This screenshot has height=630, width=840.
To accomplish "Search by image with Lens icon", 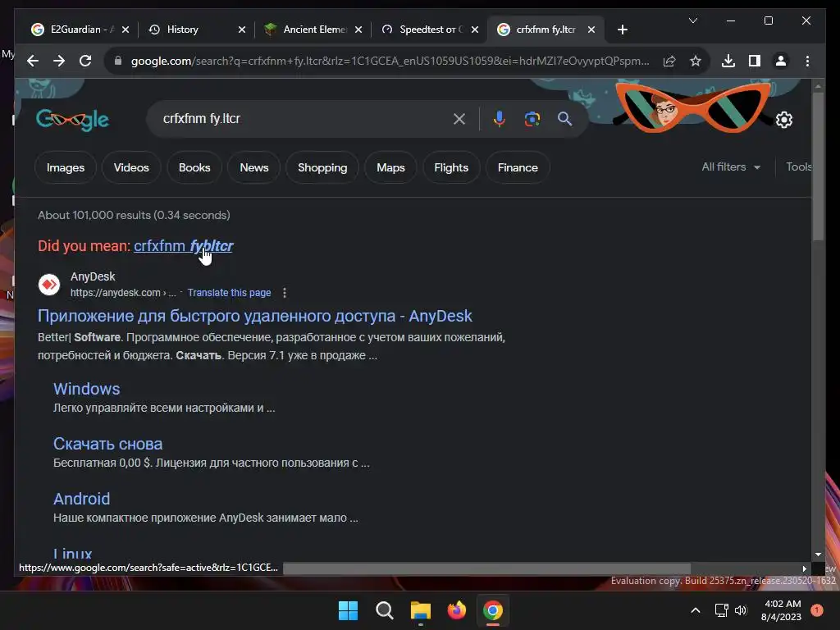I will 532,119.
